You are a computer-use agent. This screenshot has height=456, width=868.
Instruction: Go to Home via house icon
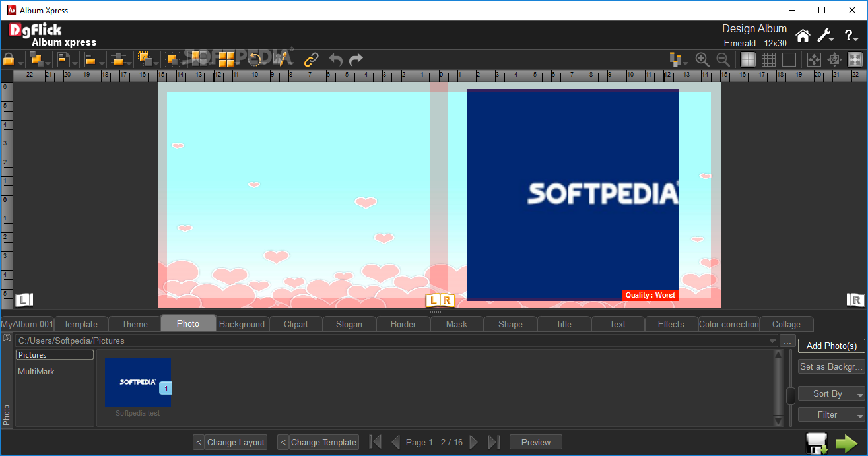[x=803, y=36]
